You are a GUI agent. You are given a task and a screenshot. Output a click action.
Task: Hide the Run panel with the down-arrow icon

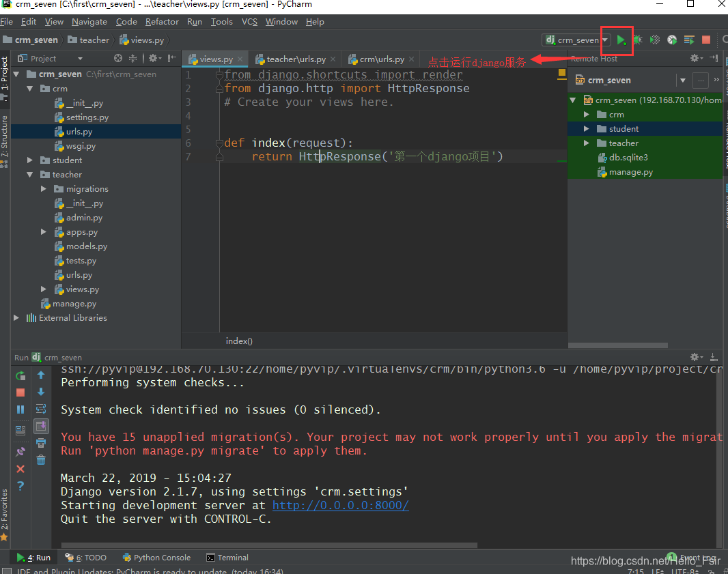[714, 357]
